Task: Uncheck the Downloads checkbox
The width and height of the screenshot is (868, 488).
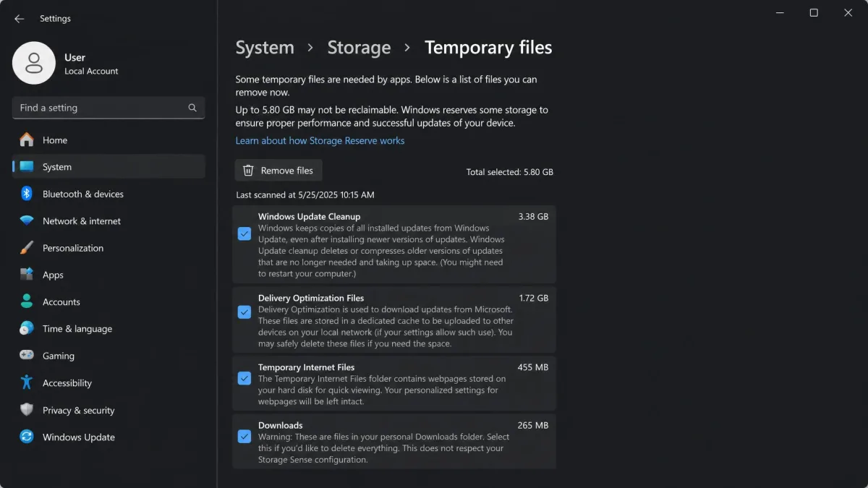Action: 244,436
